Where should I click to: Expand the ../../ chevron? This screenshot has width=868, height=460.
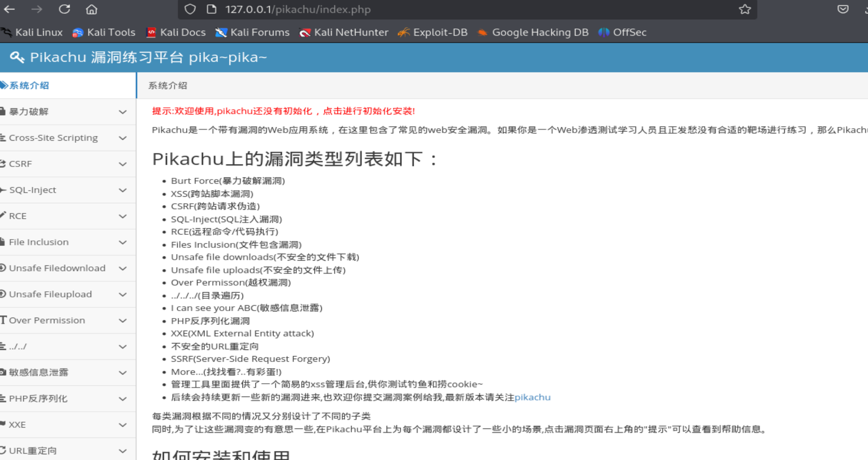click(123, 347)
